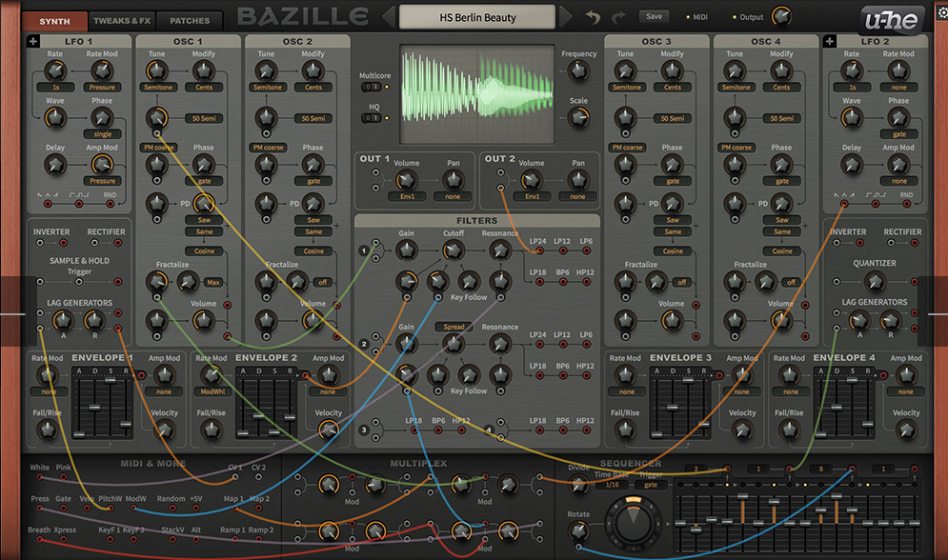This screenshot has height=560, width=948.
Task: Switch to the SYNTH tab
Action: pos(54,21)
